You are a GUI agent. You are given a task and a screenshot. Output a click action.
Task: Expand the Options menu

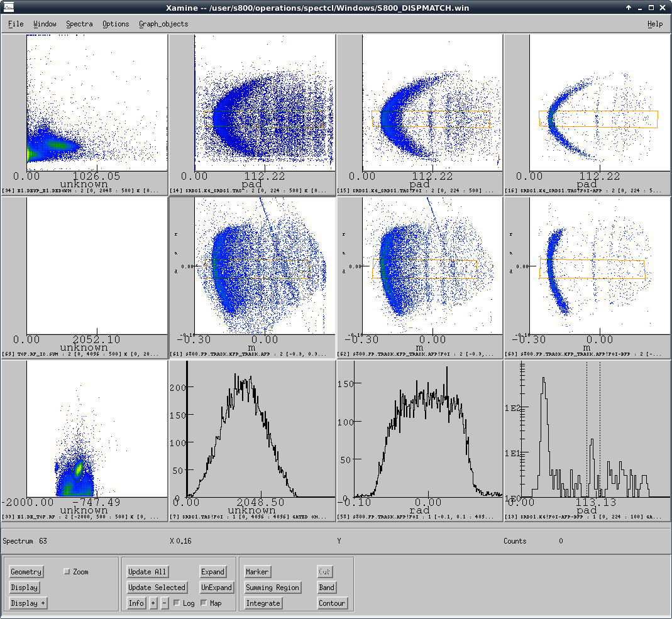(x=116, y=24)
